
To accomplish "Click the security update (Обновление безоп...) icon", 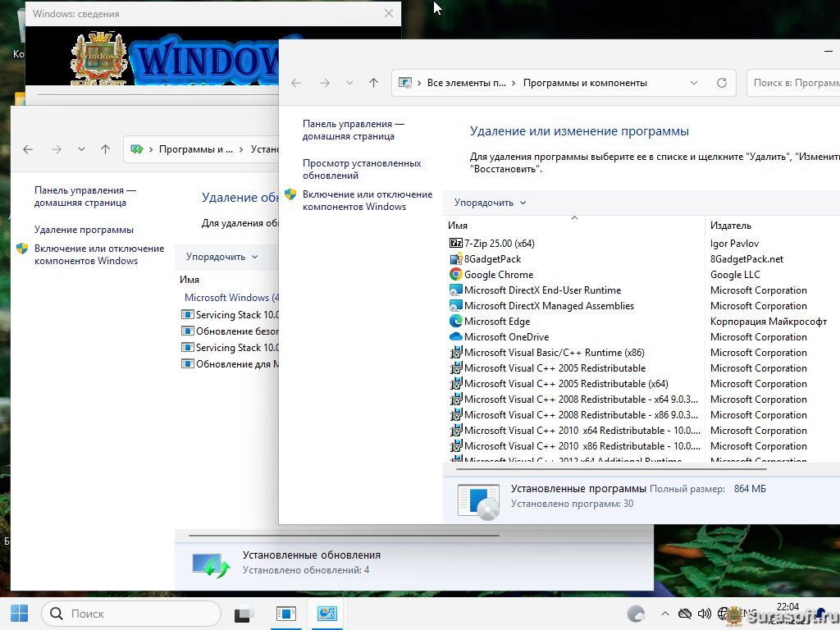I will click(x=187, y=331).
